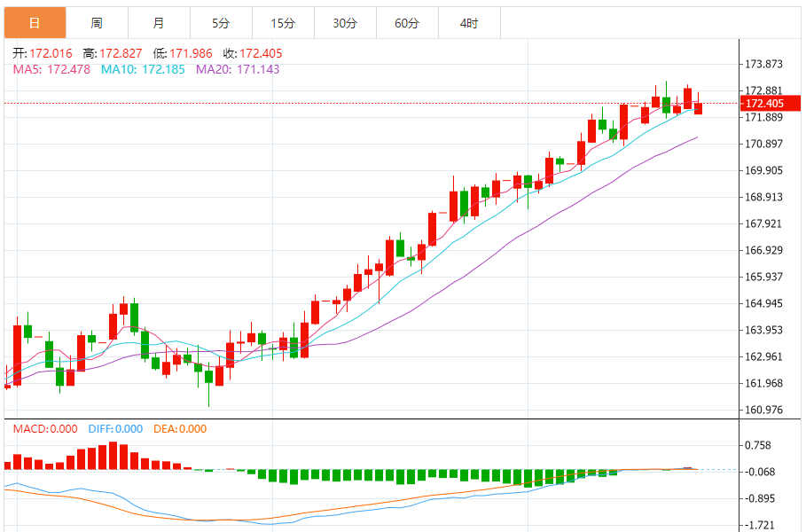Screen dimensions: 806x532
Task: Select the 日 daily chart tab
Action: pos(35,23)
